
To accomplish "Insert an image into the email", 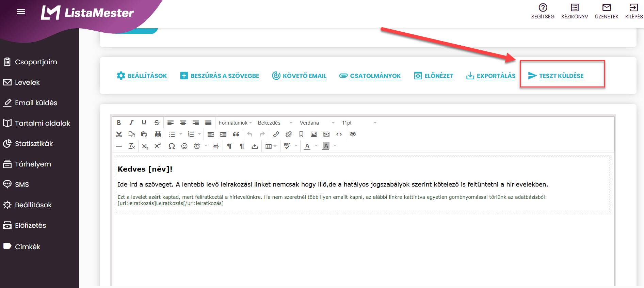I will [x=314, y=134].
